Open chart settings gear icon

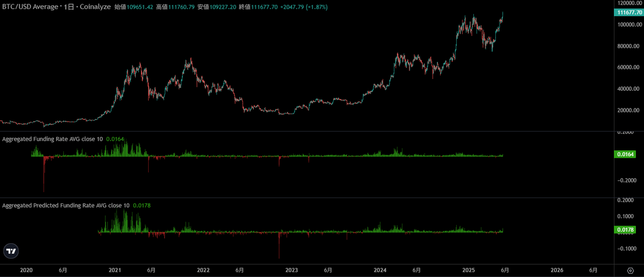[630, 270]
